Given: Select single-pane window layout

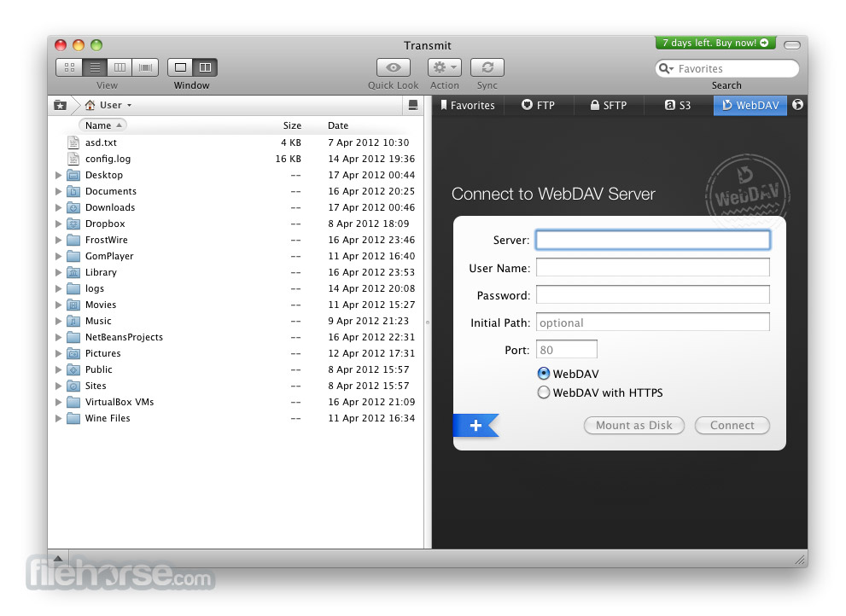Looking at the screenshot, I should tap(180, 67).
